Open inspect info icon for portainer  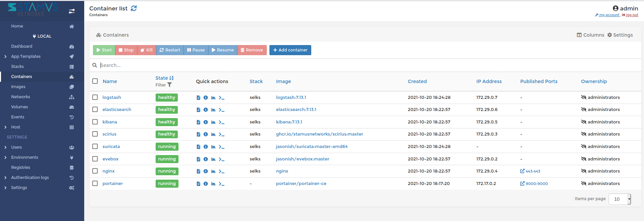point(205,184)
